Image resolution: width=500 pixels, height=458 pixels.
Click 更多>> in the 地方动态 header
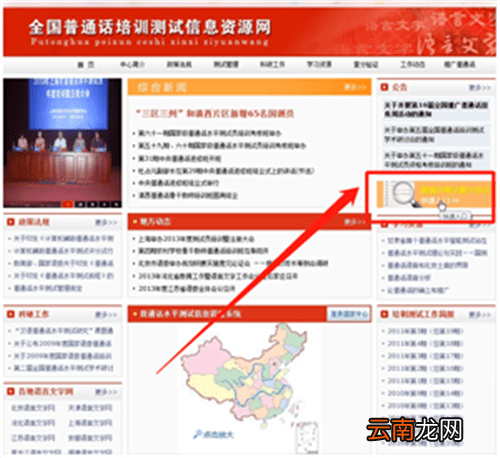point(355,222)
